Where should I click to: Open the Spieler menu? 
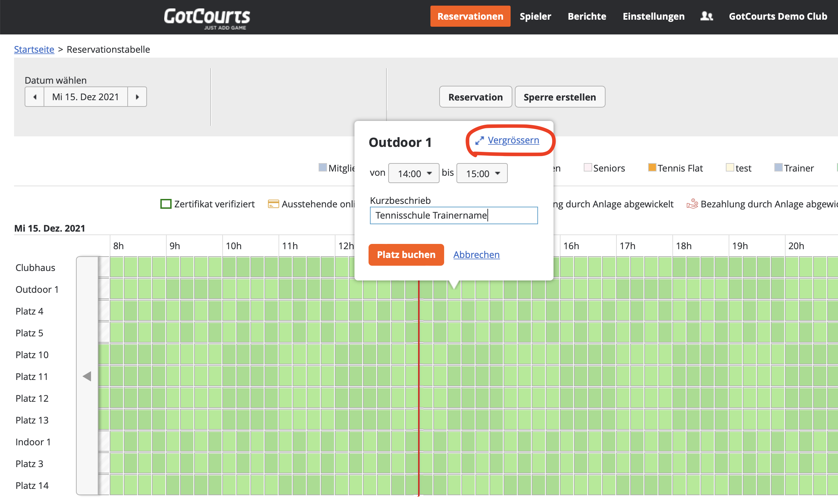tap(535, 16)
